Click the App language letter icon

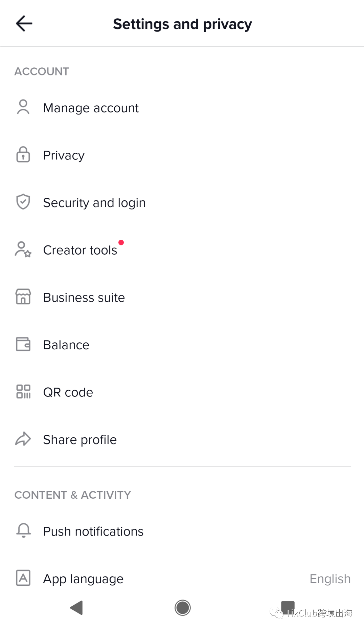point(23,578)
